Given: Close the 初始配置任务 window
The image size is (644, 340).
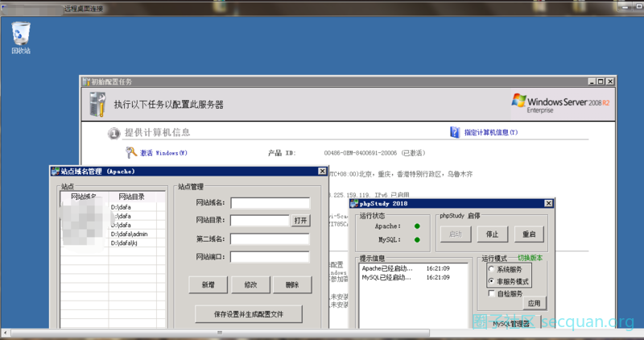Looking at the screenshot, I should pyautogui.click(x=610, y=81).
